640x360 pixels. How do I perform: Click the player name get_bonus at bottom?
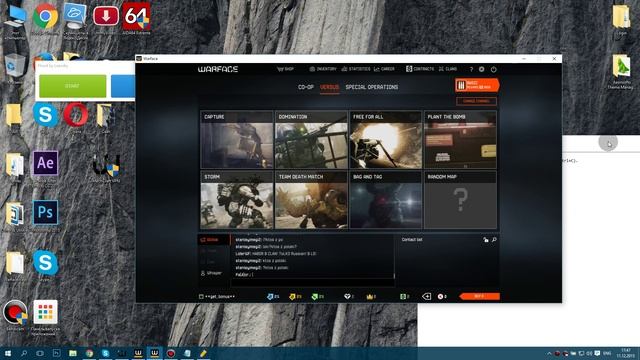point(220,297)
